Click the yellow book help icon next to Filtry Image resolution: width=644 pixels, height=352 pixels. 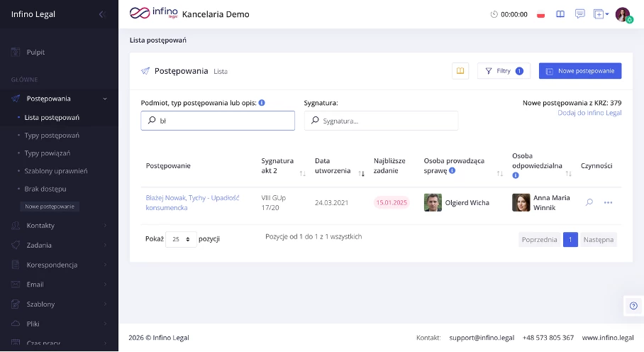click(460, 71)
